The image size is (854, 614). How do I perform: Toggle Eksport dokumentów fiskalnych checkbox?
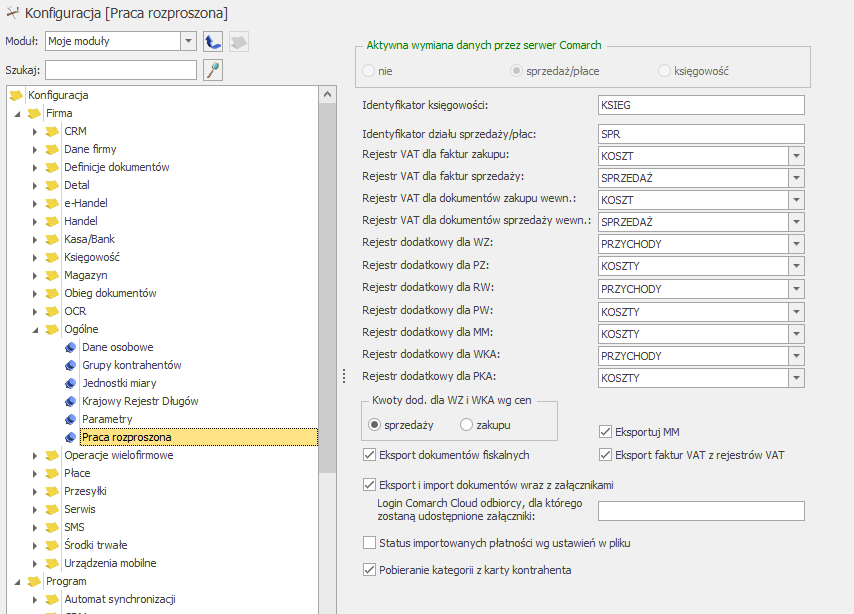(x=370, y=456)
